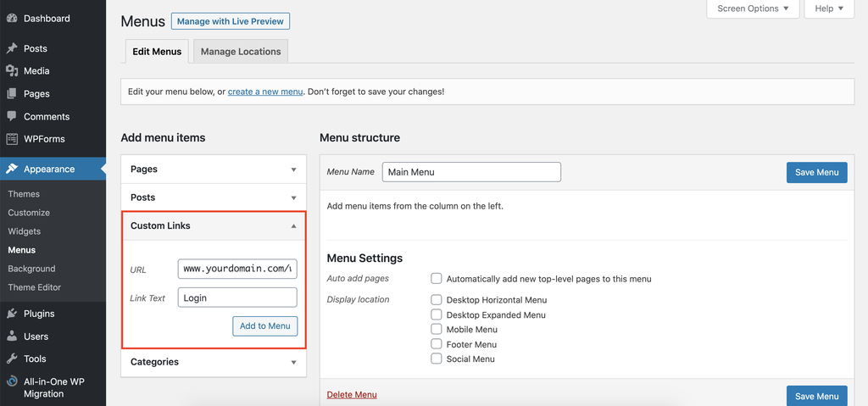The image size is (868, 406).
Task: Click the WPForms icon in sidebar
Action: 12,139
